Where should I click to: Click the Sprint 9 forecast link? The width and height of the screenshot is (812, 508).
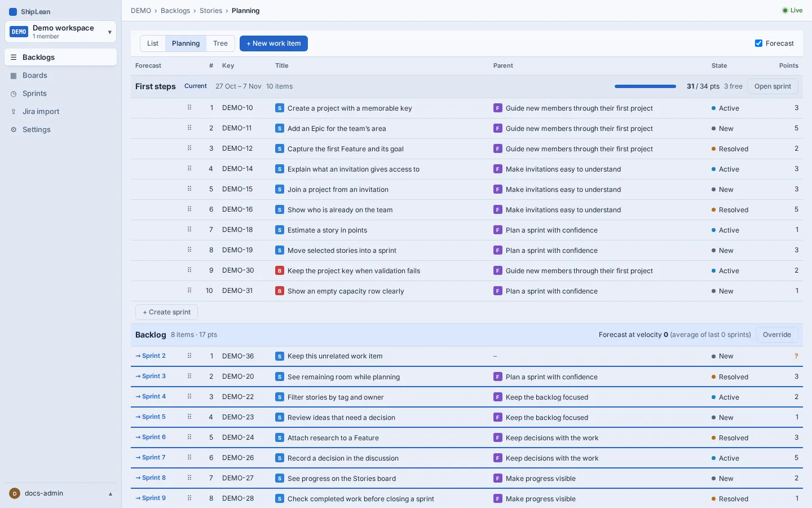pyautogui.click(x=151, y=498)
